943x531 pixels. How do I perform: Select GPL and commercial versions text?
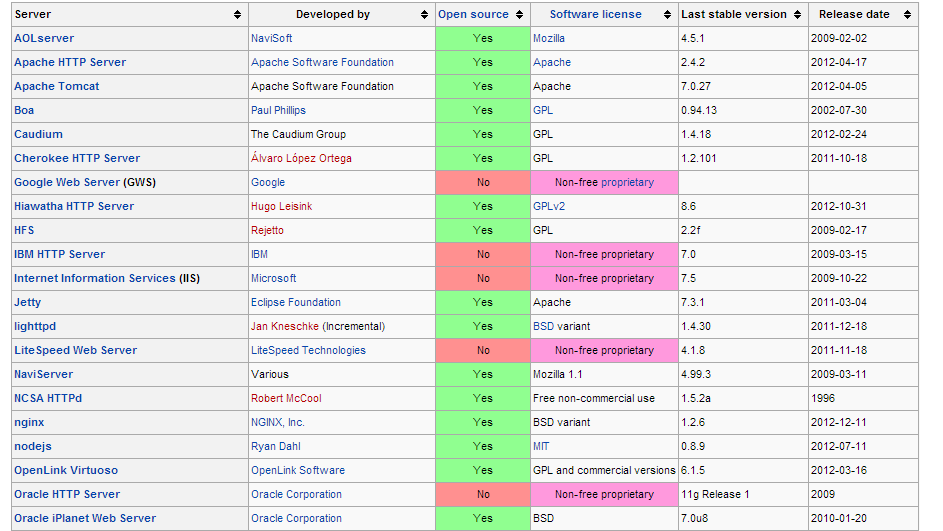point(604,471)
